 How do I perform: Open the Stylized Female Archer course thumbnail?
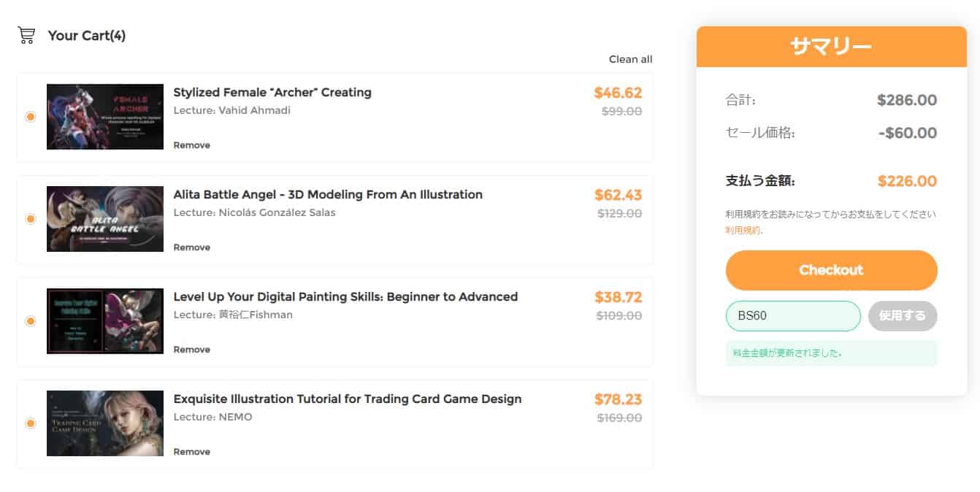click(x=105, y=117)
